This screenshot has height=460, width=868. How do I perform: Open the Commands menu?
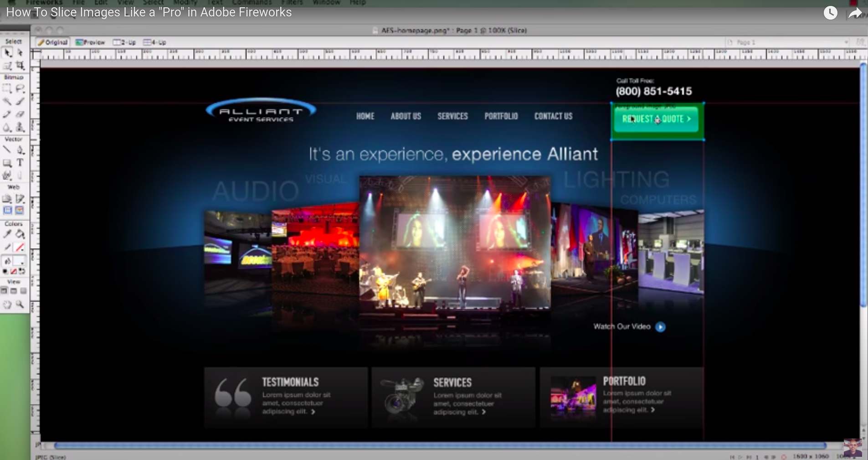[252, 2]
